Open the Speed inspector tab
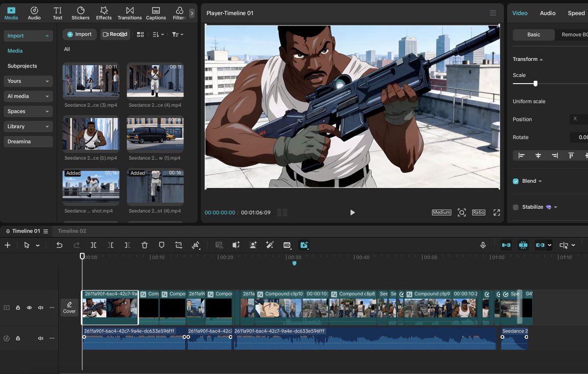Viewport: 588px width, 374px height. pos(576,13)
